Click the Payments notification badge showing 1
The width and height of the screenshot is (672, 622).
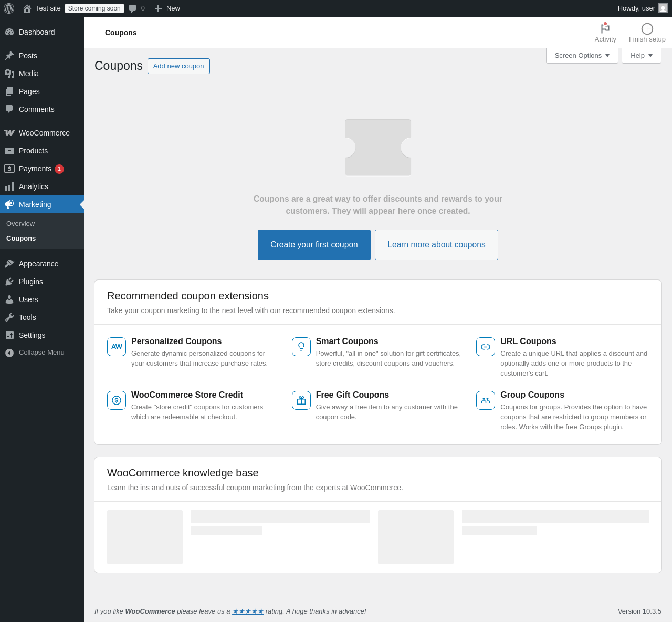(x=59, y=169)
